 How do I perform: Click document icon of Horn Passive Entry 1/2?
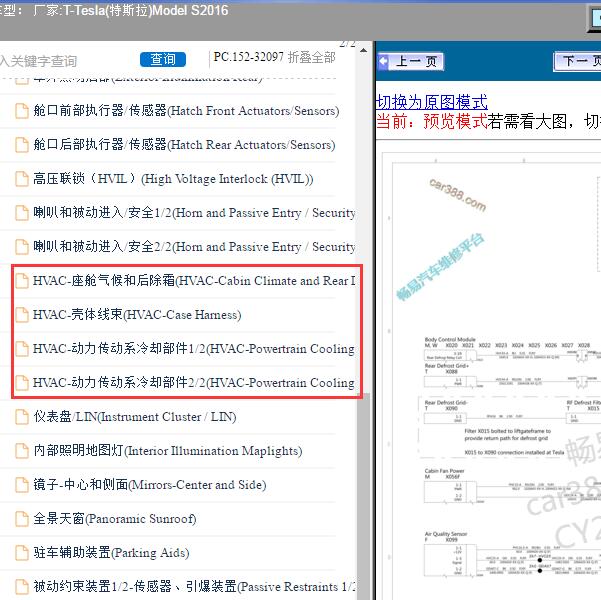pos(22,213)
